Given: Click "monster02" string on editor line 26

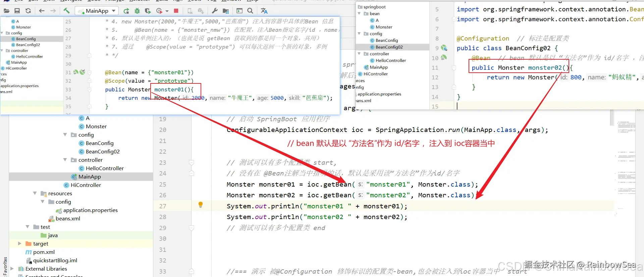Looking at the screenshot, I should pos(388,195).
